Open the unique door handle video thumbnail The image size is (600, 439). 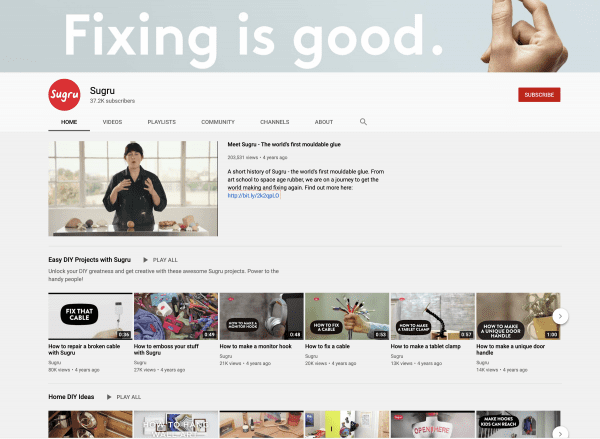[518, 316]
